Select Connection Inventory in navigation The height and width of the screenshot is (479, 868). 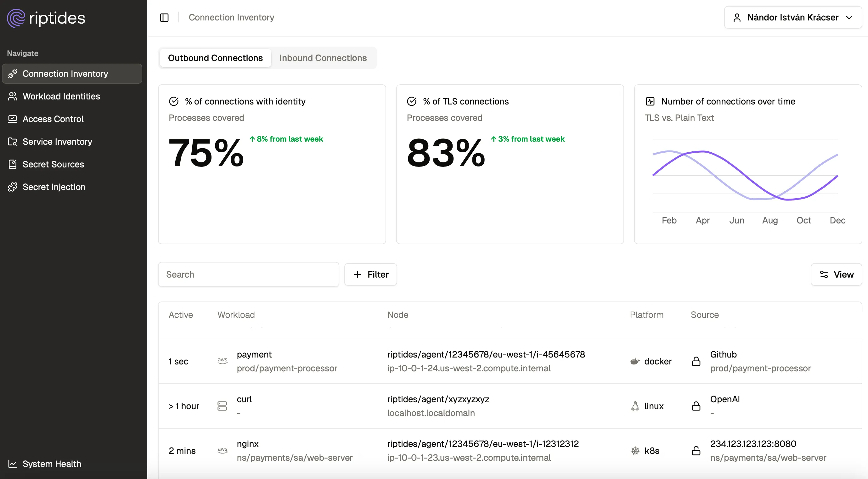click(x=65, y=74)
